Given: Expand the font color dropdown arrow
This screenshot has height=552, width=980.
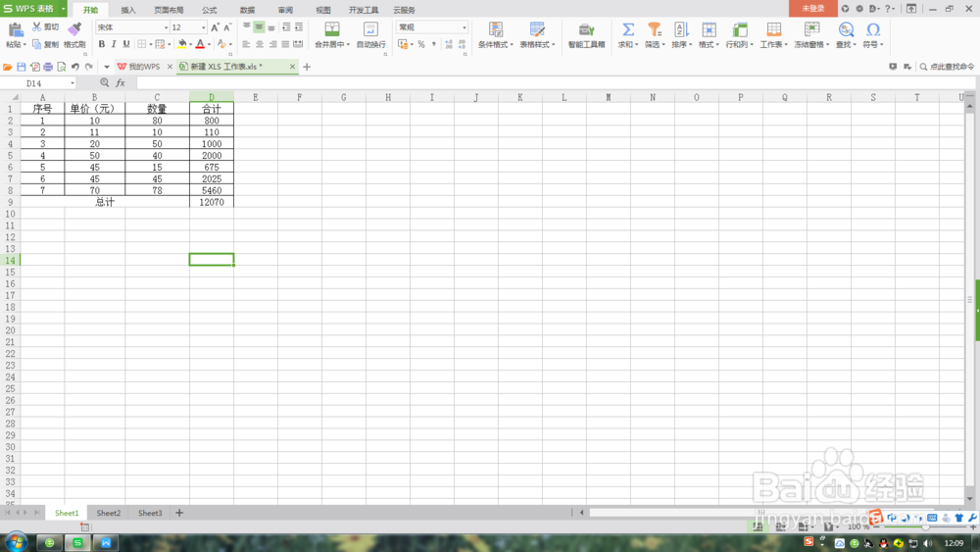Looking at the screenshot, I should pos(209,44).
